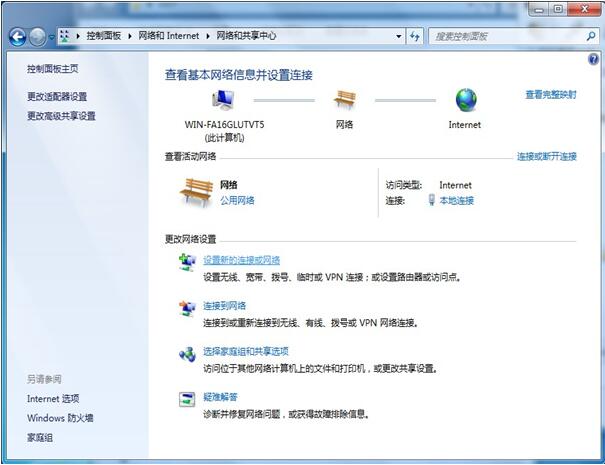This screenshot has height=465, width=605.
Task: Open the address bar history dropdown arrow
Action: point(397,36)
